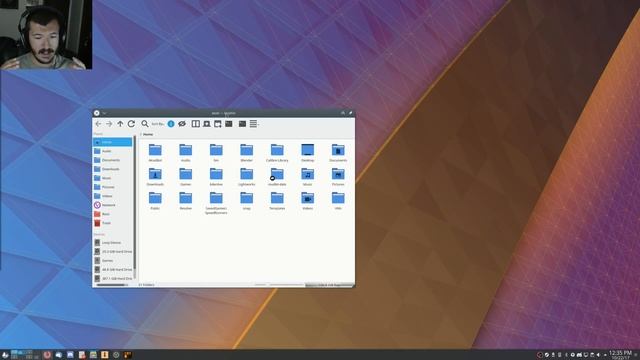Click the new tab icon in toolbar
This screenshot has height=360, width=640.
point(218,124)
